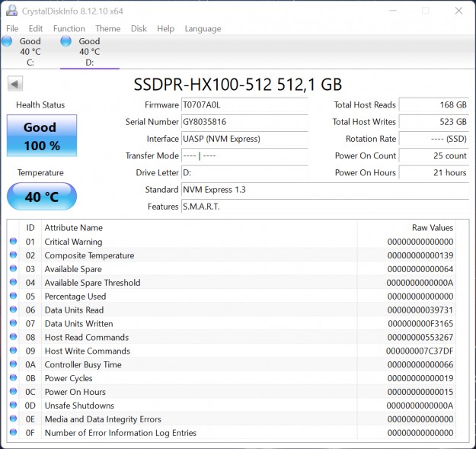Click the Firmware value field T0707A0L
This screenshot has height=449, width=476.
click(244, 105)
